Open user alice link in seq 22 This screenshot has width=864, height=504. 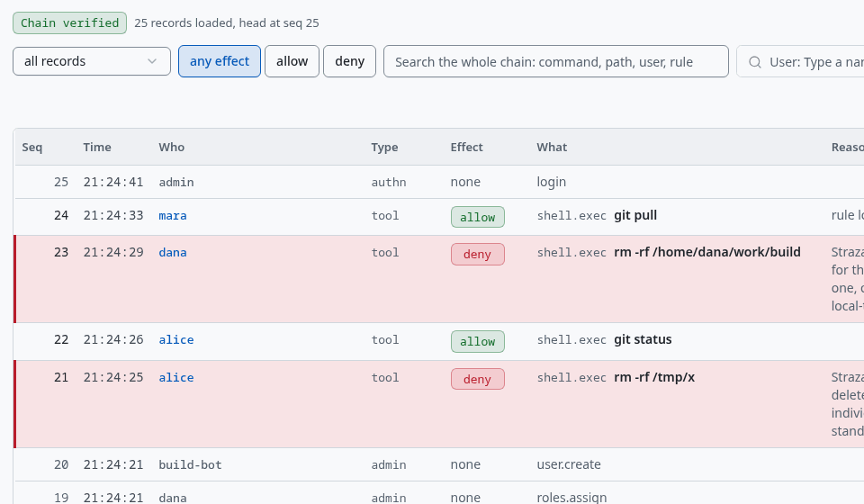click(176, 340)
